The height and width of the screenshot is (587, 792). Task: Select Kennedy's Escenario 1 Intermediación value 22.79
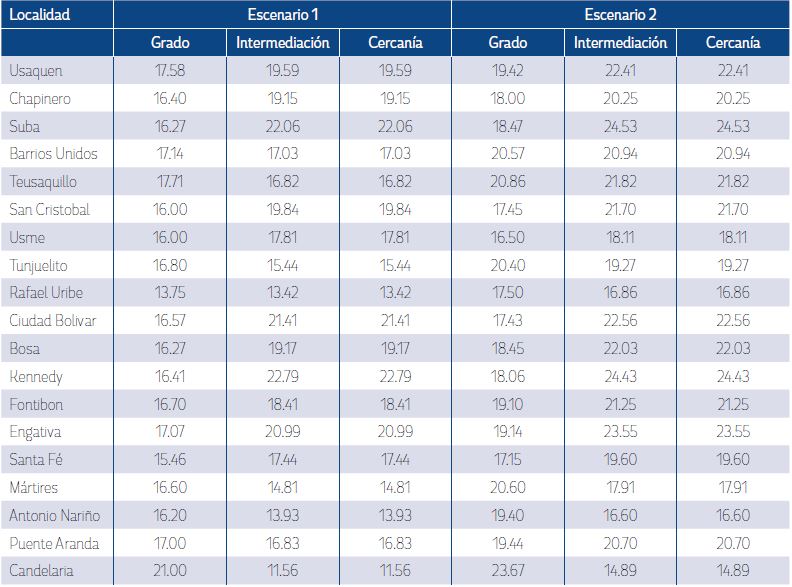(283, 377)
